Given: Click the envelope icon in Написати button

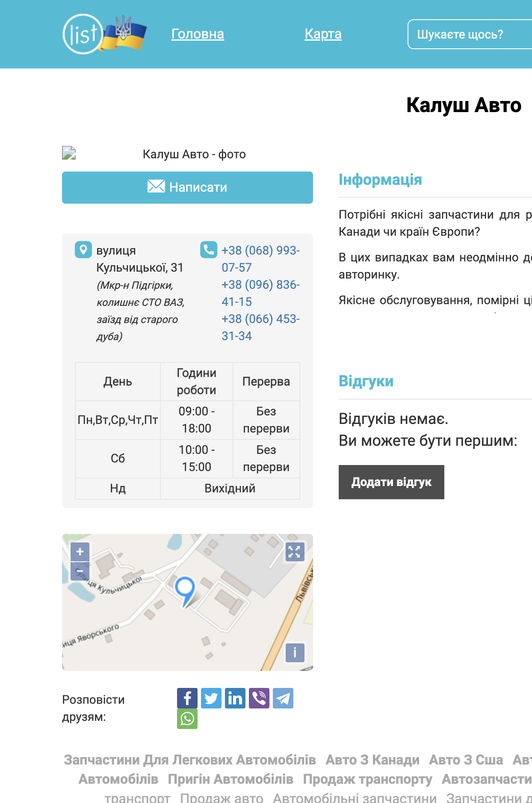Looking at the screenshot, I should pos(156,186).
